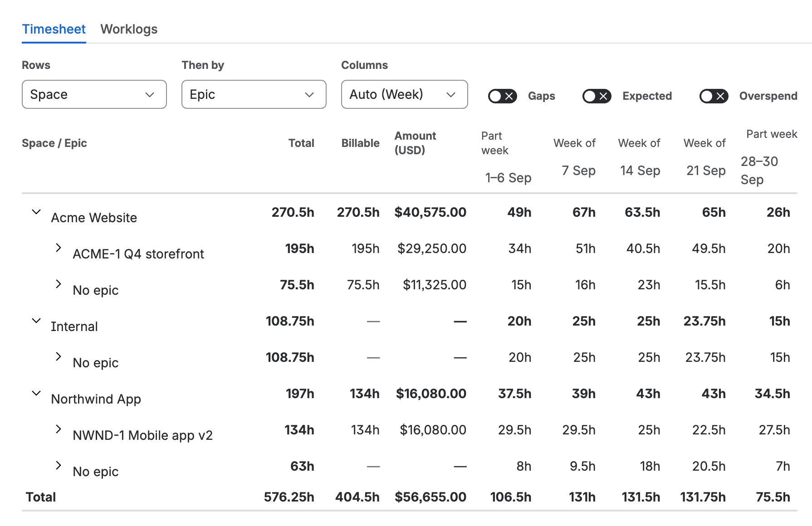Click the Week of 21 Sep header

704,157
